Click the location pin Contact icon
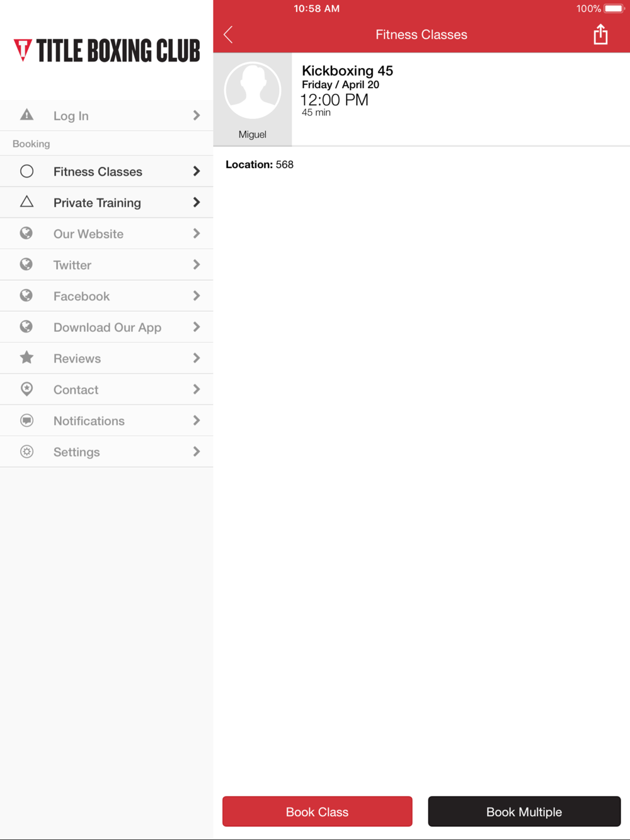This screenshot has width=630, height=840. click(26, 389)
